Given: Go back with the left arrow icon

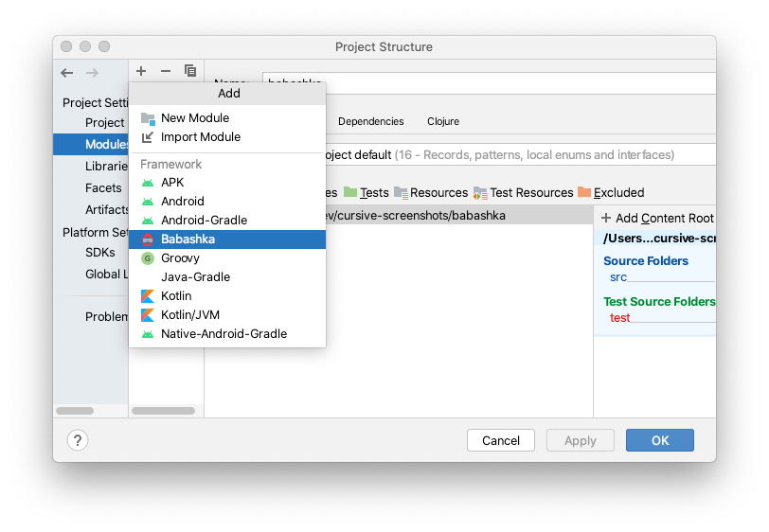Looking at the screenshot, I should [67, 73].
